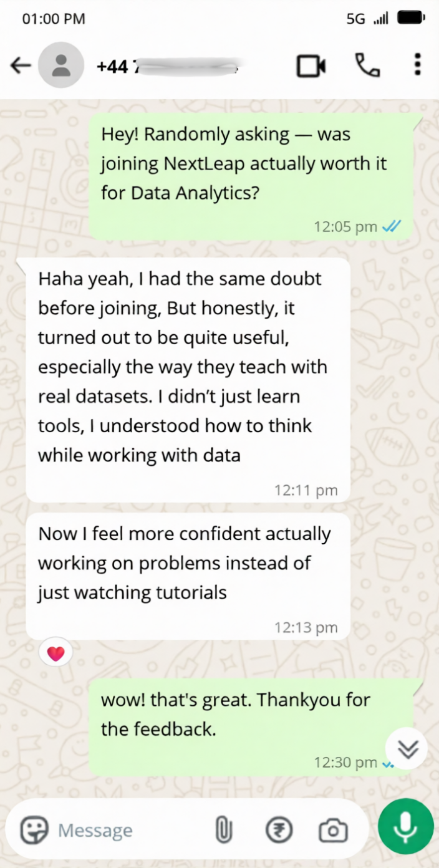
Task: Tap the green microphone record button
Action: point(406,826)
